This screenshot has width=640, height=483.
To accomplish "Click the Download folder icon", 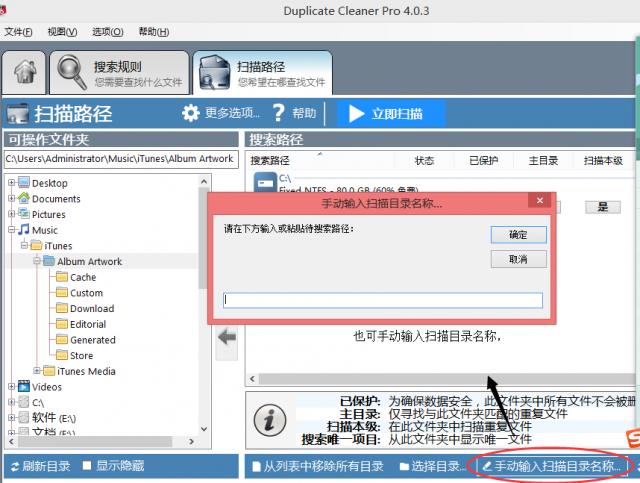I will pos(62,308).
